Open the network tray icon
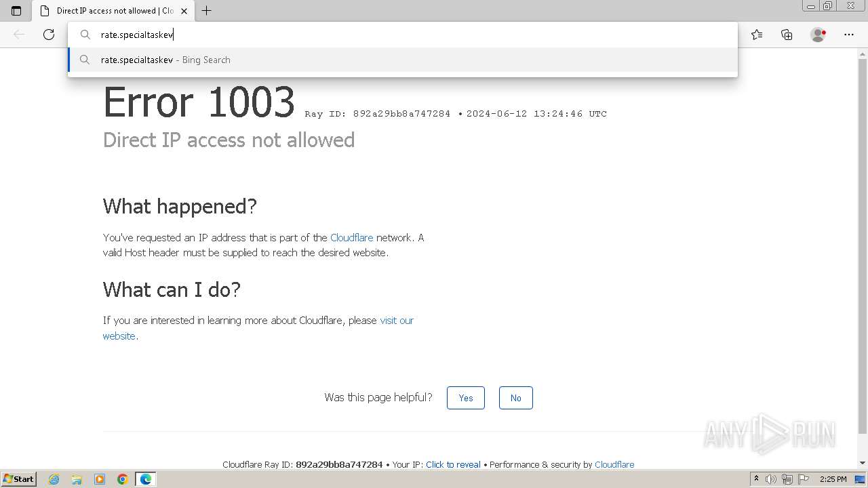 787,479
